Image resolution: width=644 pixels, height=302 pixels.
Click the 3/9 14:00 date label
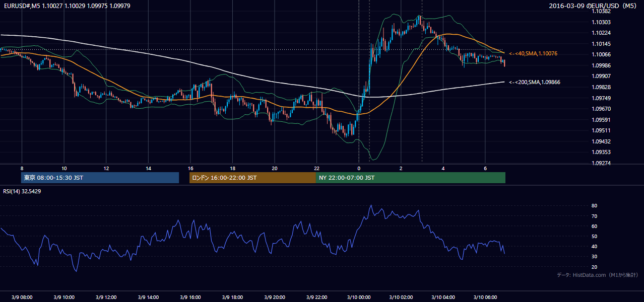[148, 297]
